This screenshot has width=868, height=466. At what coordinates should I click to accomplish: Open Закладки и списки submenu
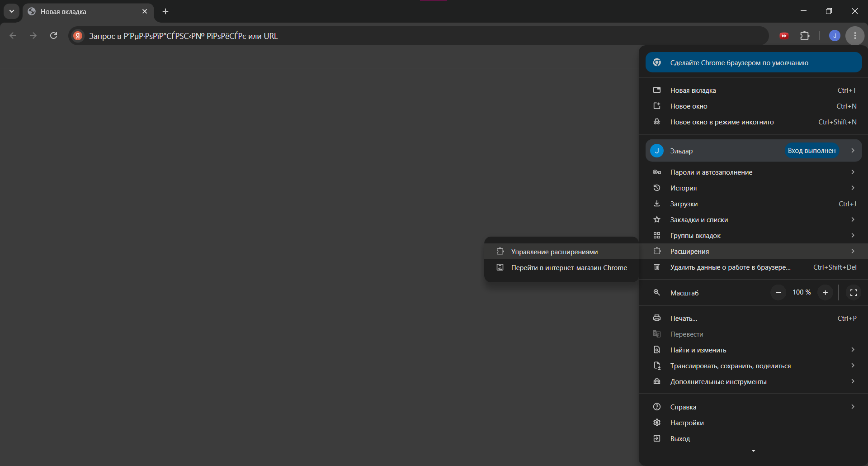click(754, 219)
